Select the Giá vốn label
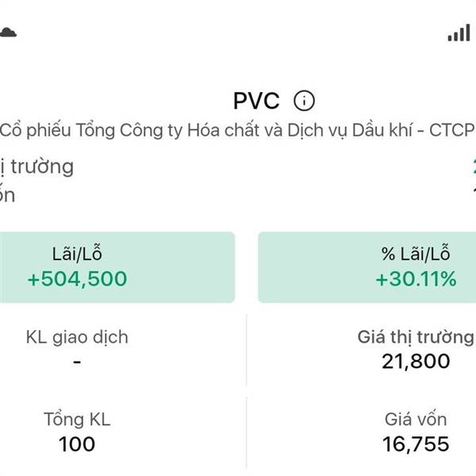The height and width of the screenshot is (476, 476). point(416,420)
